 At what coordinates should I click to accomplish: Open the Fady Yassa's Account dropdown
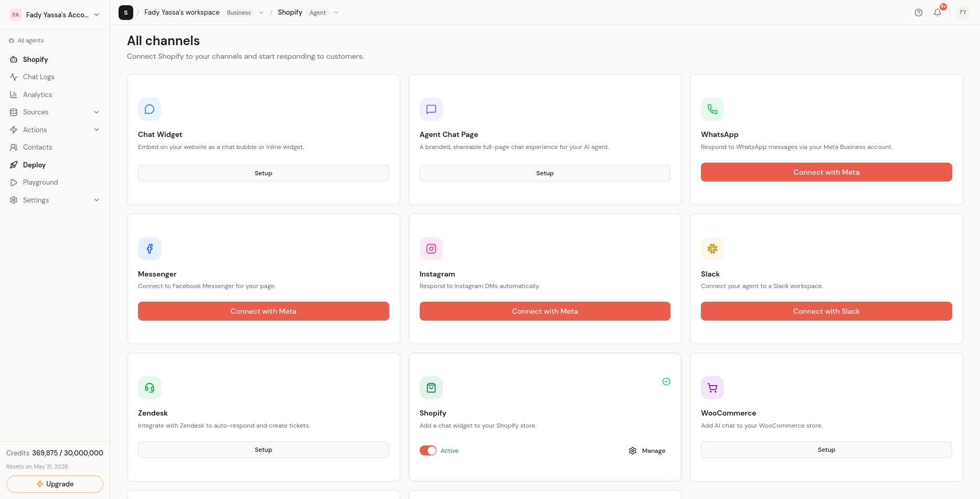(55, 15)
